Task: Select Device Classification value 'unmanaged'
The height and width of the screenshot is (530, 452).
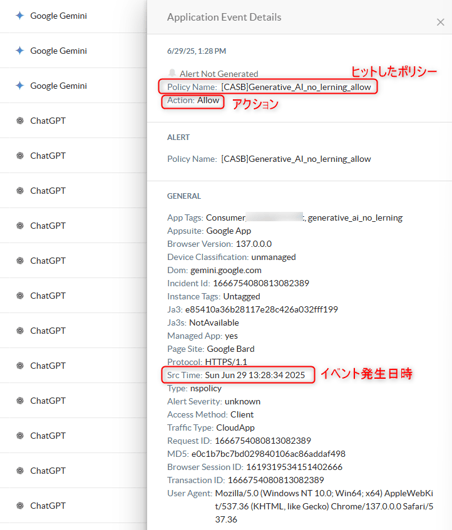Action: (x=273, y=257)
